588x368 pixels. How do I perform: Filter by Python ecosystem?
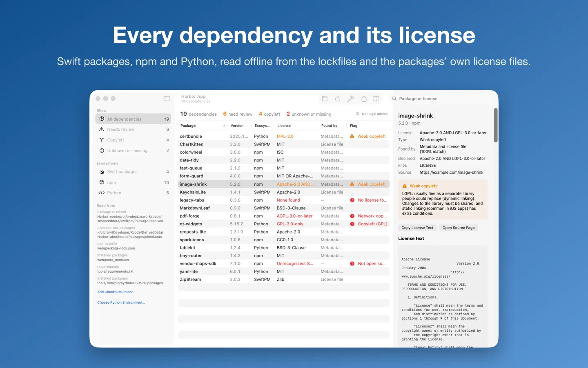click(x=133, y=193)
